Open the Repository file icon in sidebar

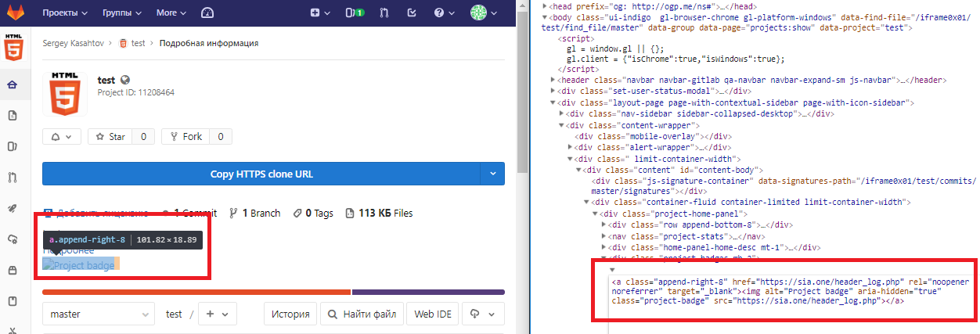click(12, 116)
